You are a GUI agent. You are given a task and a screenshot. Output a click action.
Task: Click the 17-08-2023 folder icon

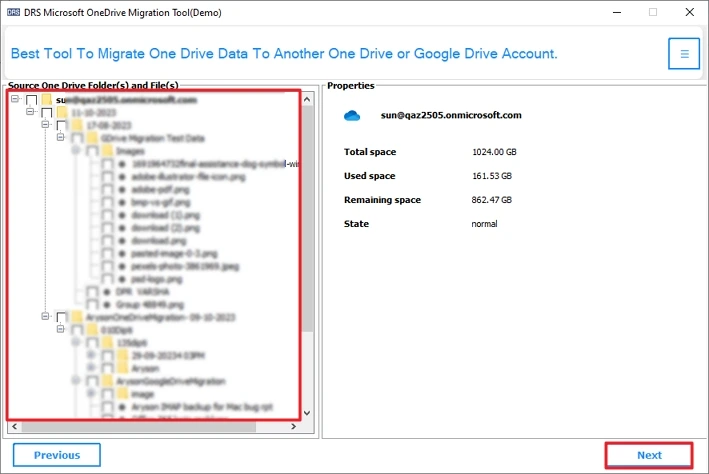[78, 125]
